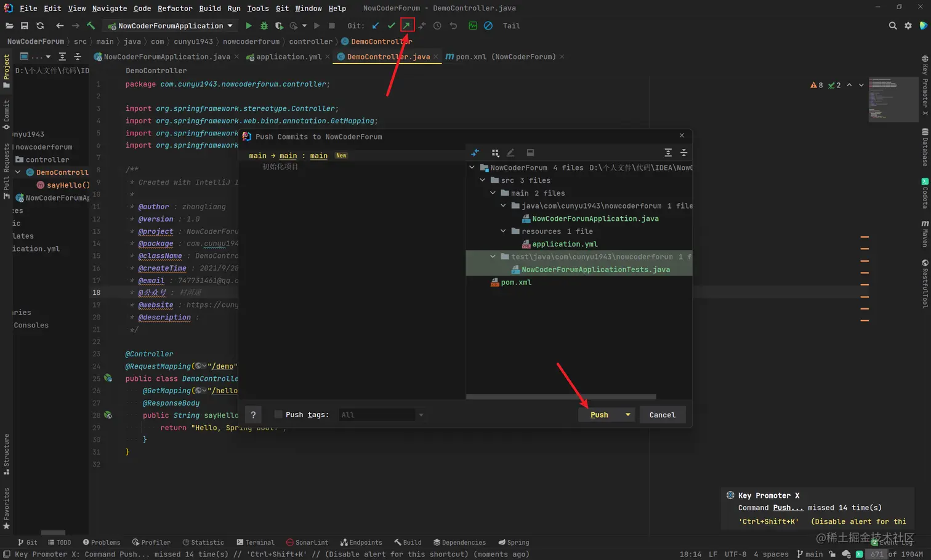Start debugging with the bug icon
The image size is (931, 560).
coord(264,26)
